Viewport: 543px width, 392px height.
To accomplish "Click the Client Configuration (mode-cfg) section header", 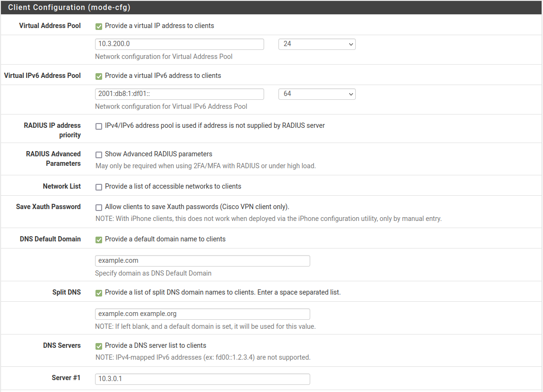I will pos(69,8).
